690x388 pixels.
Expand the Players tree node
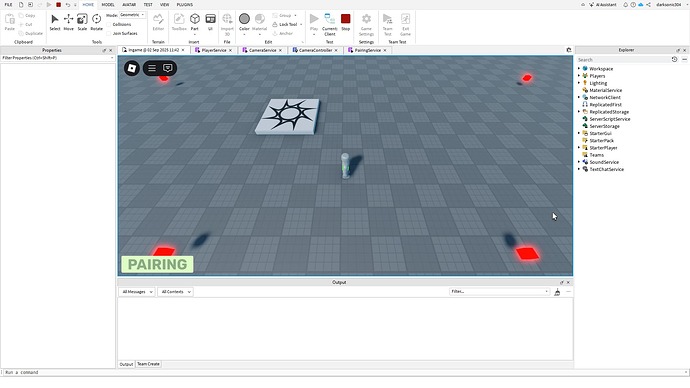[579, 76]
